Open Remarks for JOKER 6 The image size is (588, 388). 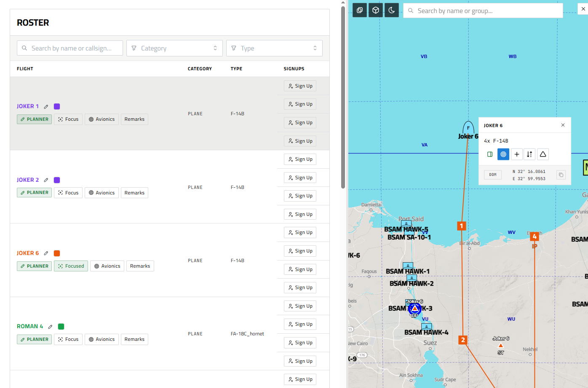[140, 266]
